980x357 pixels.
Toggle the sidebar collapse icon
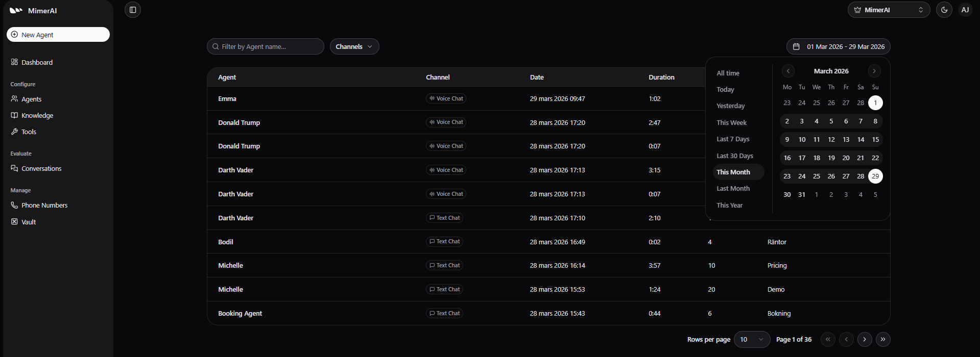tap(133, 10)
